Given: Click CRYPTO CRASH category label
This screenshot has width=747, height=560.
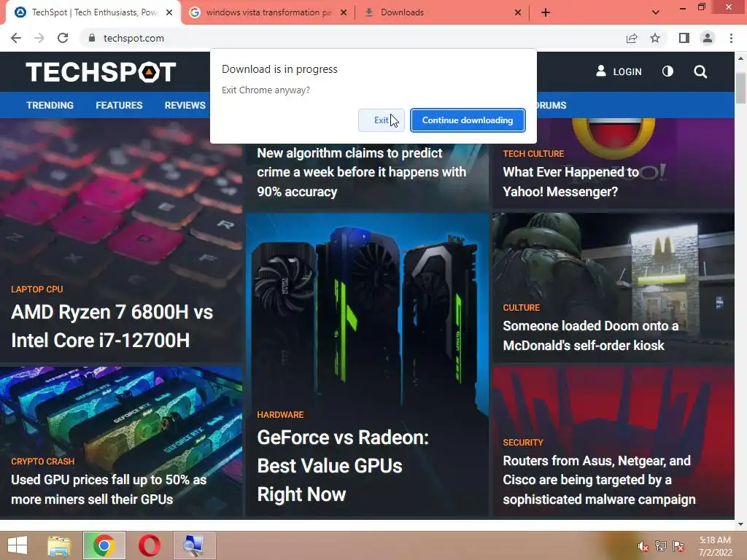Looking at the screenshot, I should point(43,462).
